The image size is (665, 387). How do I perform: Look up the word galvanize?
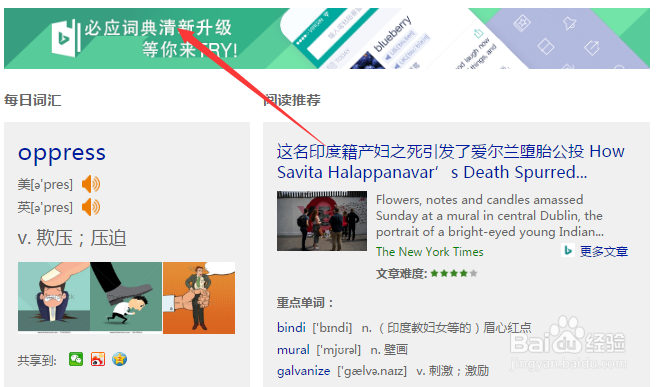tap(303, 371)
